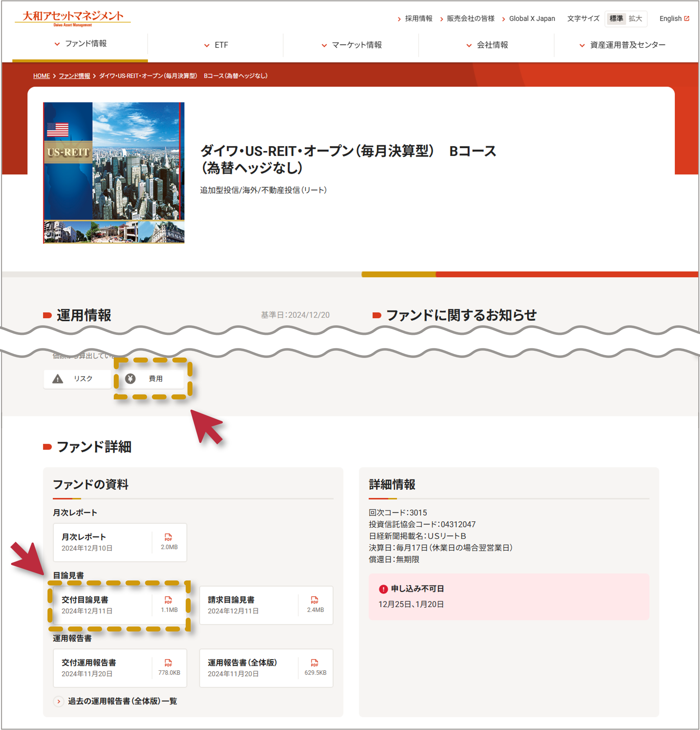The width and height of the screenshot is (700, 730).
Task: Click the US-REIT fund cover image
Action: (x=114, y=173)
